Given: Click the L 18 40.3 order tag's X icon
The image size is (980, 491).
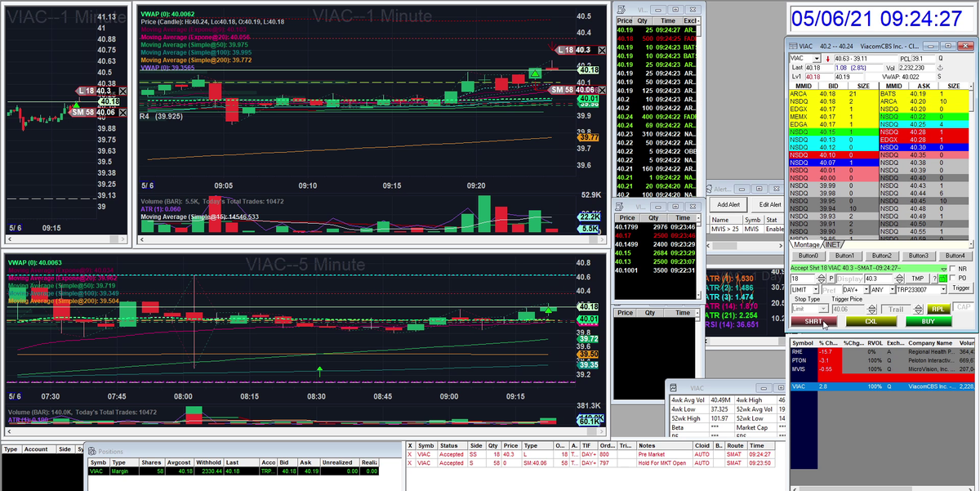Looking at the screenshot, I should click(602, 51).
